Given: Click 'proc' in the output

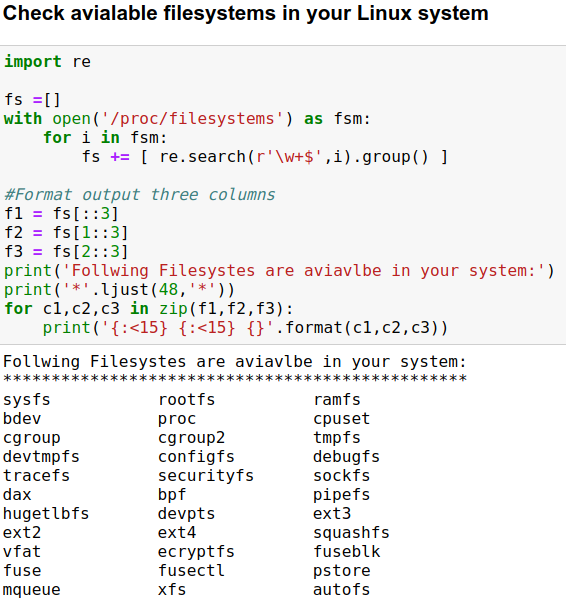Looking at the screenshot, I should tap(177, 419).
